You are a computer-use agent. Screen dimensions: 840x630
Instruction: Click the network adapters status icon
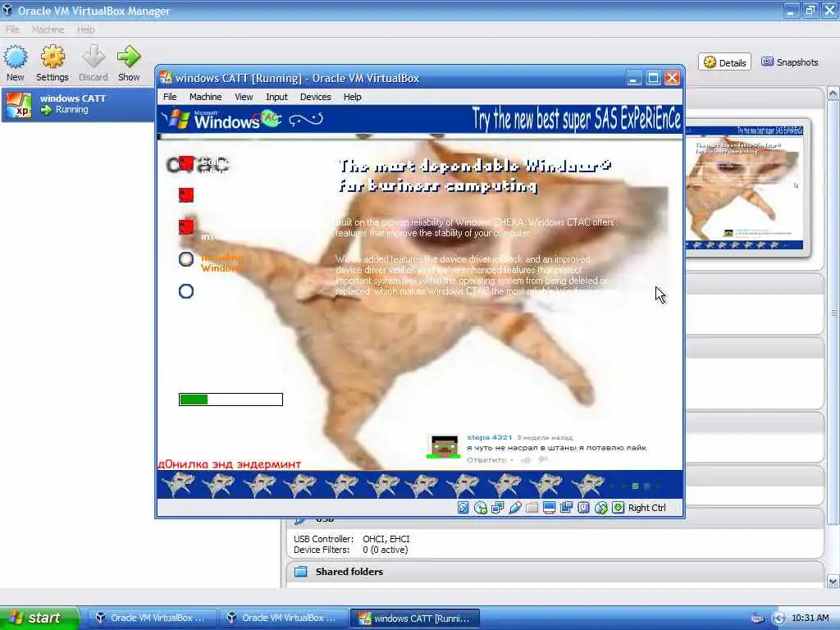(x=498, y=508)
